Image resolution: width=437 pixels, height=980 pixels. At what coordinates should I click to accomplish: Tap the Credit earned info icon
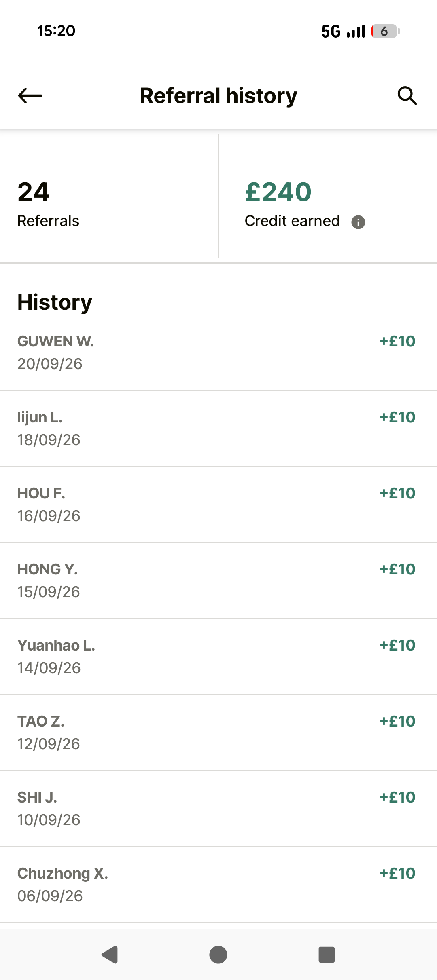pos(358,222)
